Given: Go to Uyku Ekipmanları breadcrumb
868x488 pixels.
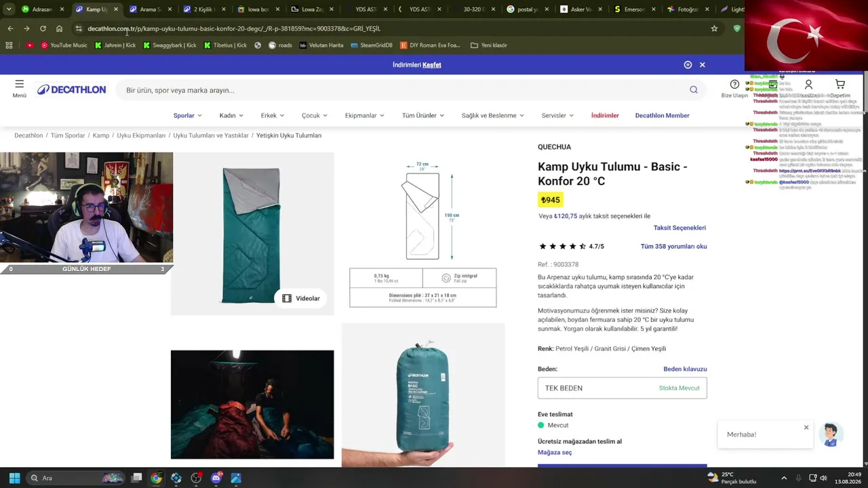Looking at the screenshot, I should [141, 136].
